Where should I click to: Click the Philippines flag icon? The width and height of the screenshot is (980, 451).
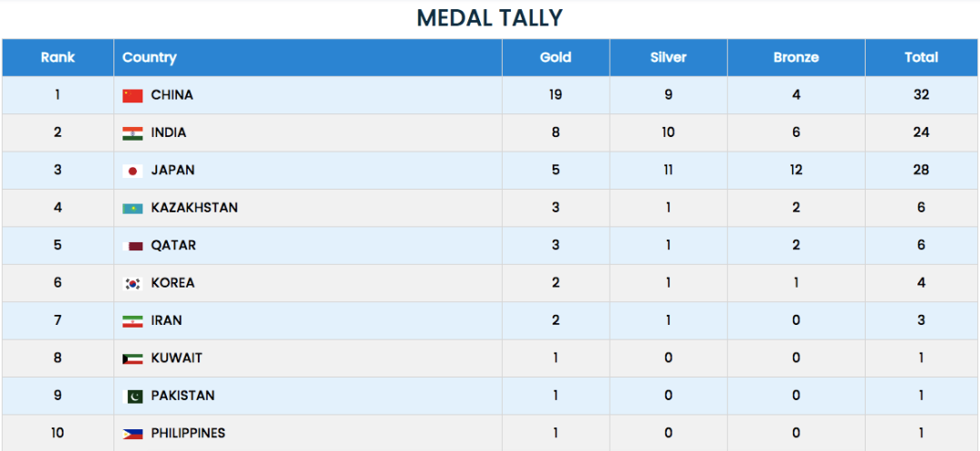(x=132, y=434)
